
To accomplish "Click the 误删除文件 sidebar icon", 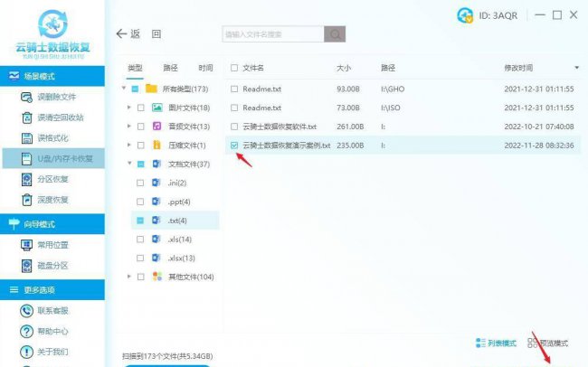I will 26,98.
